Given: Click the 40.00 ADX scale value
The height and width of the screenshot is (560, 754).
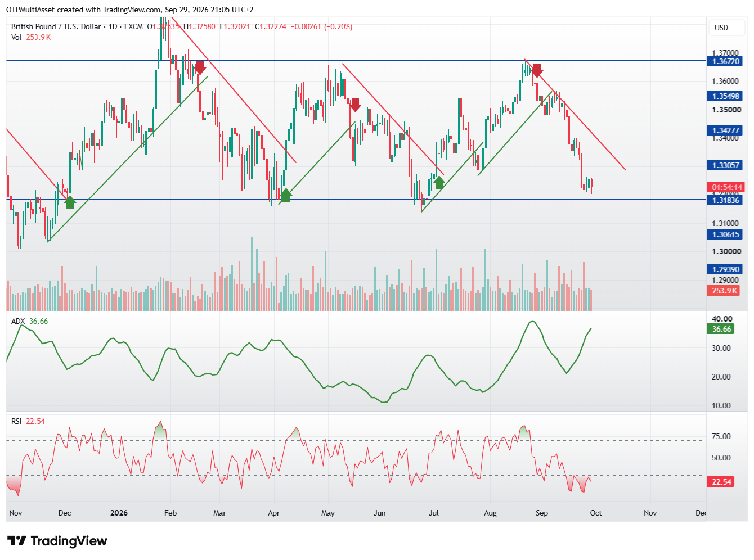Looking at the screenshot, I should click(x=722, y=319).
